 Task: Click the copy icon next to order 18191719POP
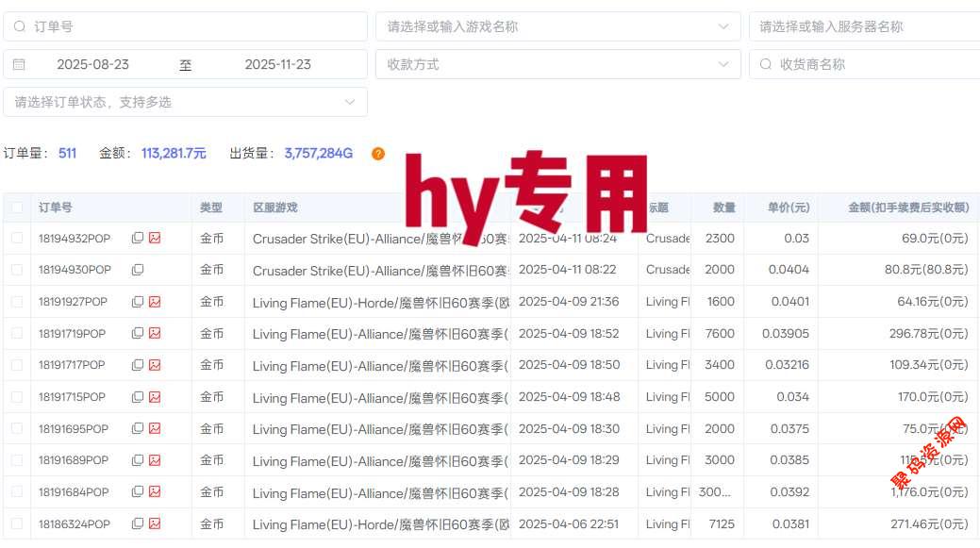[137, 333]
